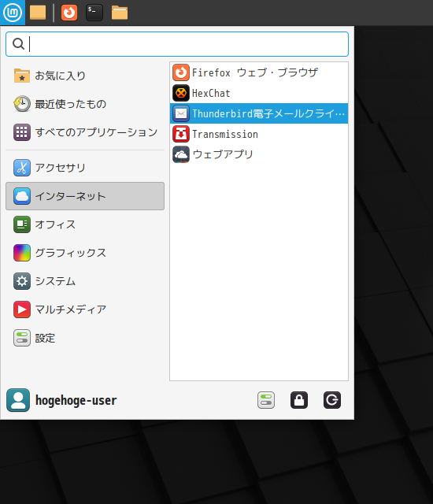433x504 pixels.
Task: Launch ウェブアプリ from the list
Action: pos(259,154)
